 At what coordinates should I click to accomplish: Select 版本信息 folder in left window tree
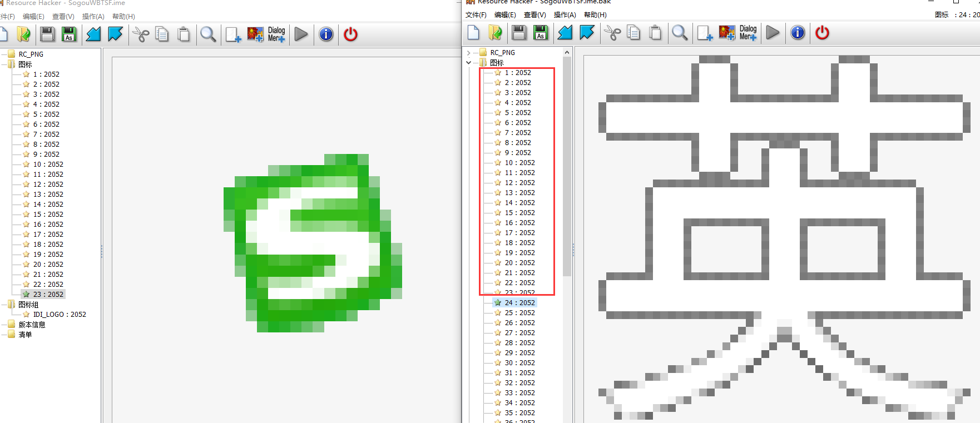[32, 325]
